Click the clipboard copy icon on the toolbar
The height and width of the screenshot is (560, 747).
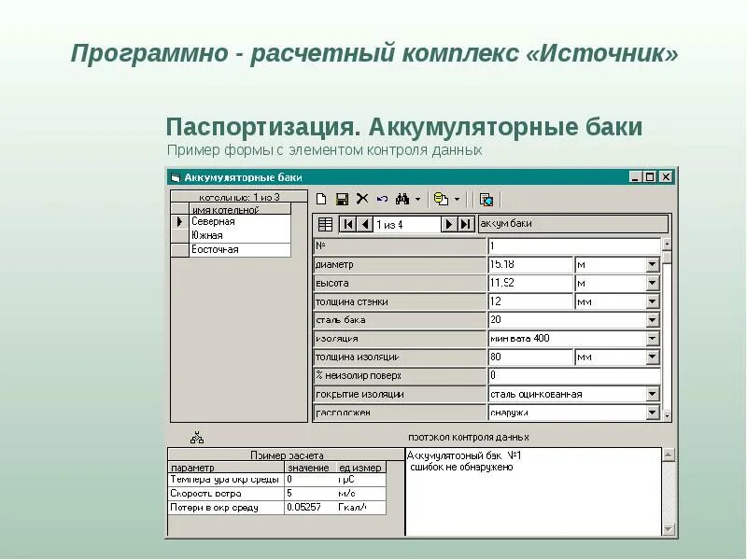(442, 199)
